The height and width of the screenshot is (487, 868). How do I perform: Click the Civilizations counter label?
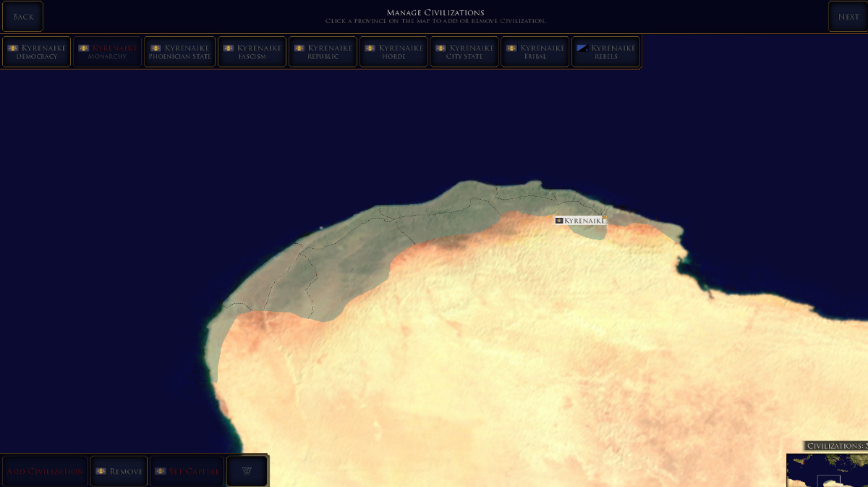(x=836, y=446)
